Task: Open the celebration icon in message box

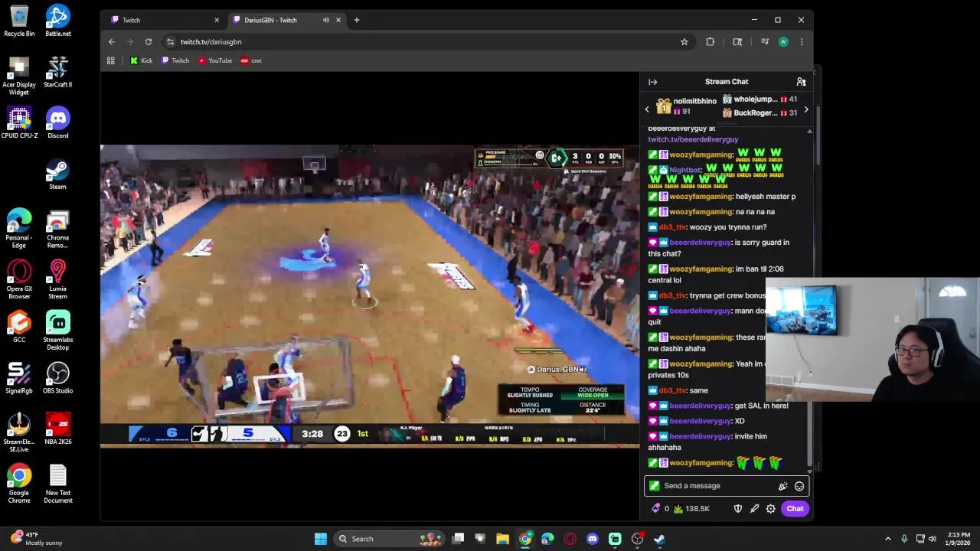Action: [782, 486]
